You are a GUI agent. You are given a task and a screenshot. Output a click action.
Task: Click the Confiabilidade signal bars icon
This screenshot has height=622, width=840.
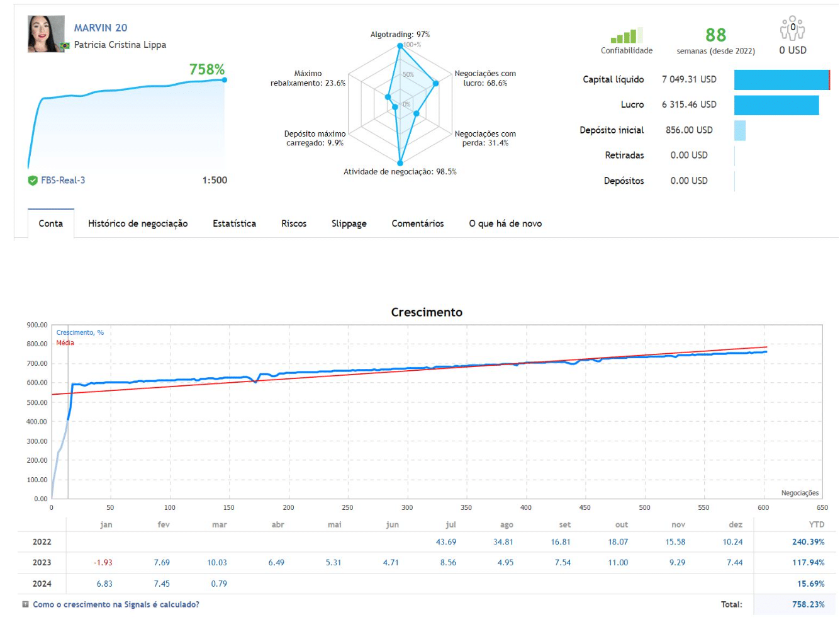tap(626, 35)
